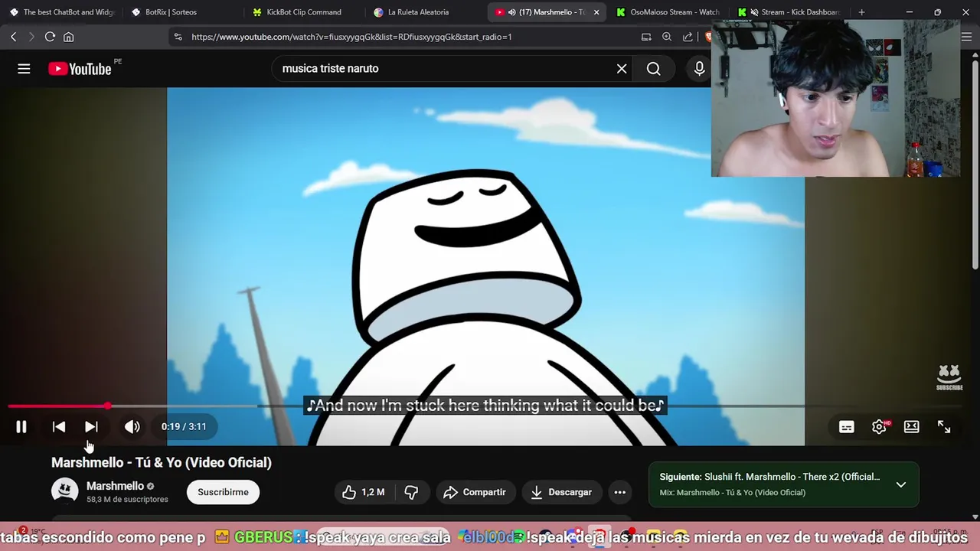Click the video title 'Marshmello - Tú & Yo'
This screenshot has width=980, height=551.
pyautogui.click(x=162, y=462)
